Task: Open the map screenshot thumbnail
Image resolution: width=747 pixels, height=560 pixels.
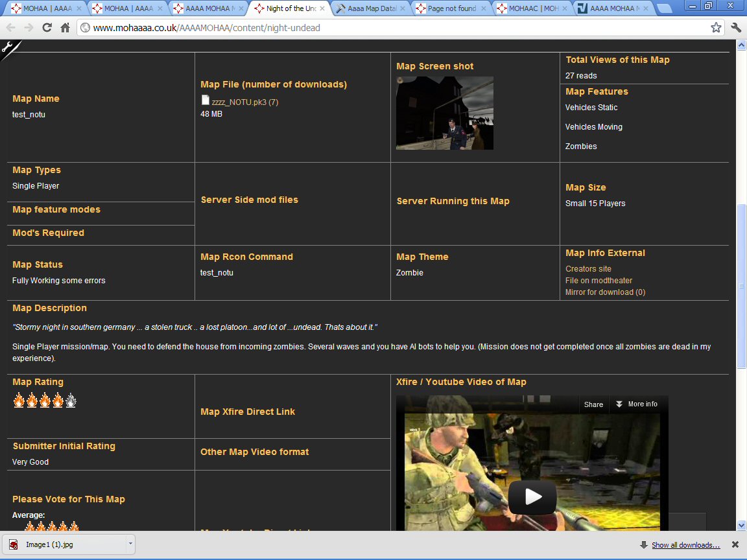Action: 444,113
